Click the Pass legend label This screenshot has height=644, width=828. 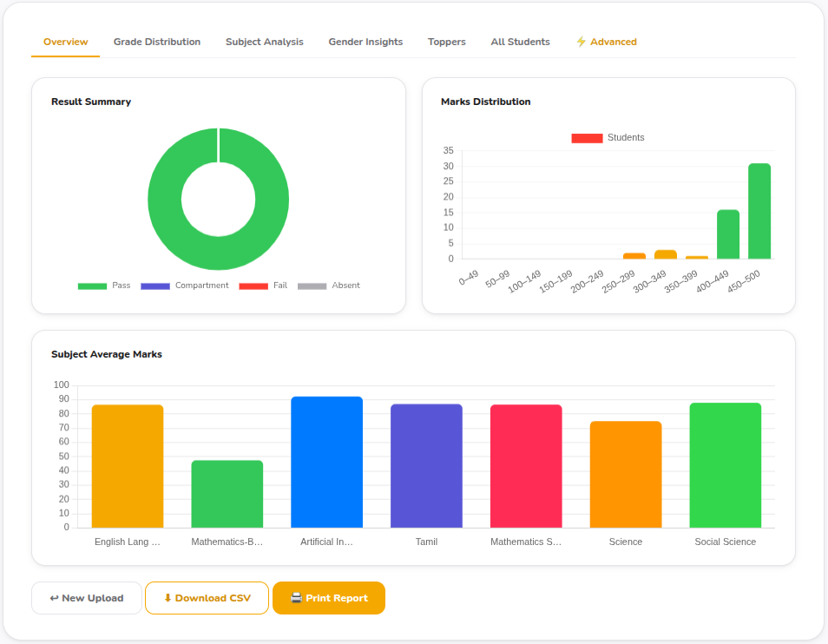click(x=121, y=286)
